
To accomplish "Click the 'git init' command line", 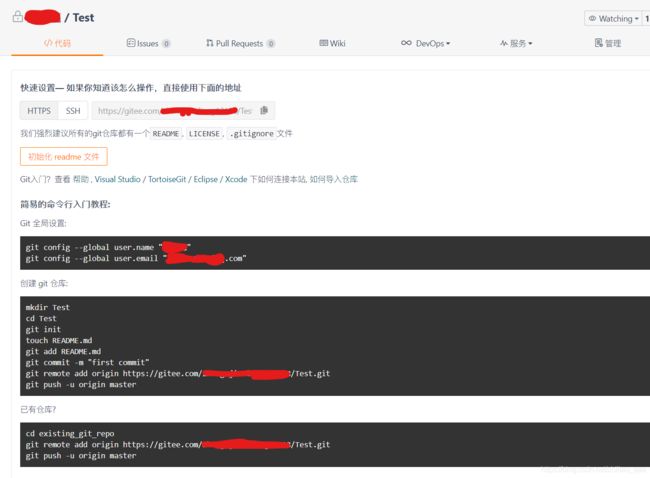I will click(43, 329).
